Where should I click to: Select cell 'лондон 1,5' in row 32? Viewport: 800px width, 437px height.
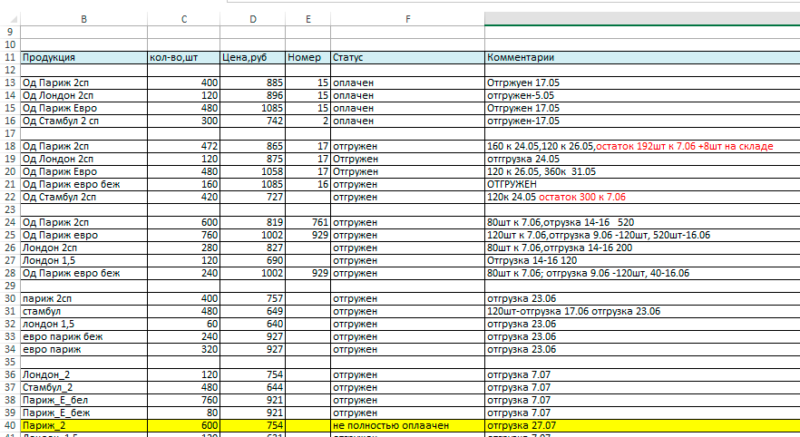click(84, 324)
